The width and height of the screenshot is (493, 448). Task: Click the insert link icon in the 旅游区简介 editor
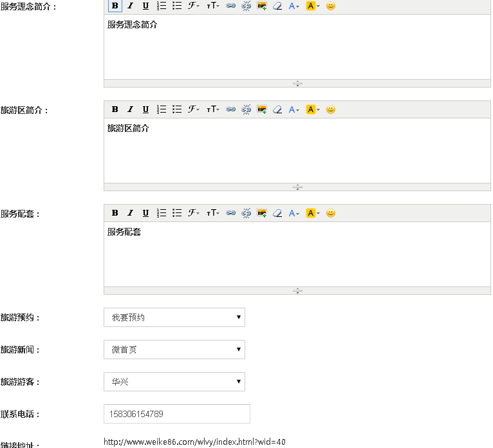point(230,109)
